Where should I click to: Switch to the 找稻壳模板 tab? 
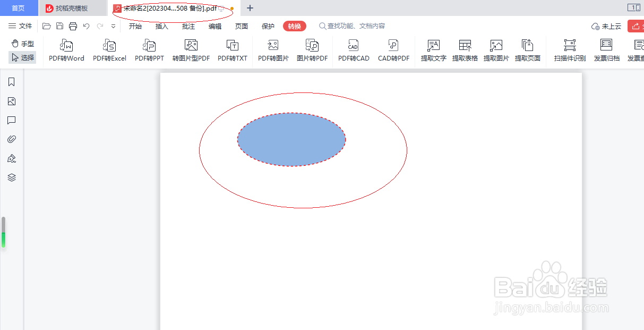(x=73, y=8)
